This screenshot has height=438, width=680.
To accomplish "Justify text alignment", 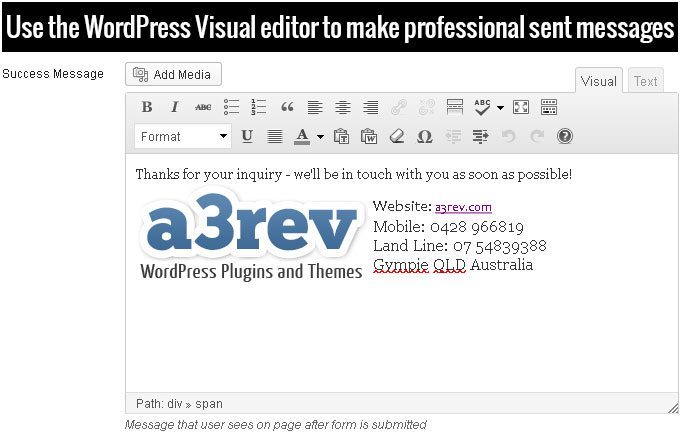I will (275, 136).
